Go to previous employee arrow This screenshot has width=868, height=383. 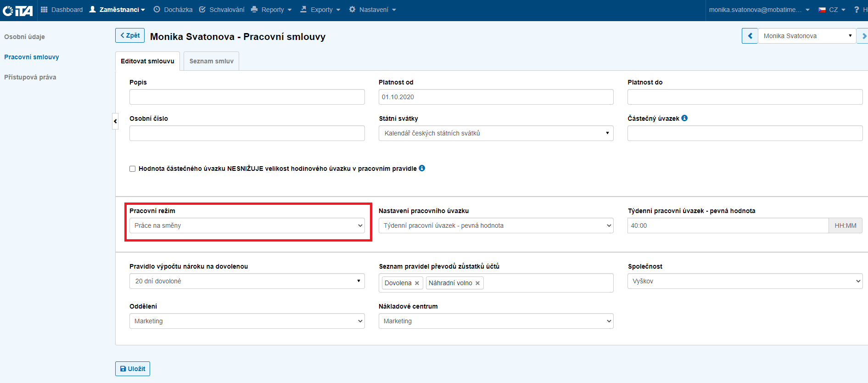point(750,36)
